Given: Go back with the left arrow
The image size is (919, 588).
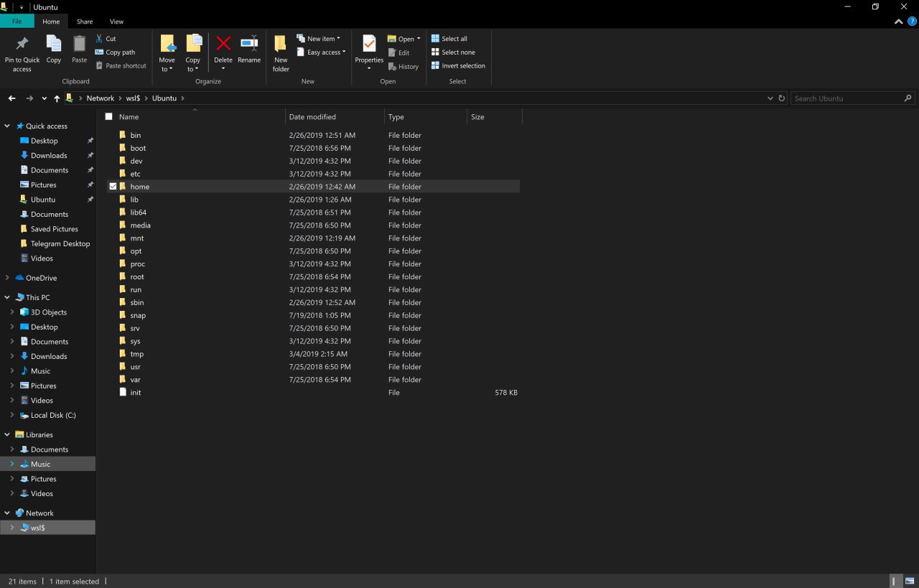Looking at the screenshot, I should [x=11, y=98].
